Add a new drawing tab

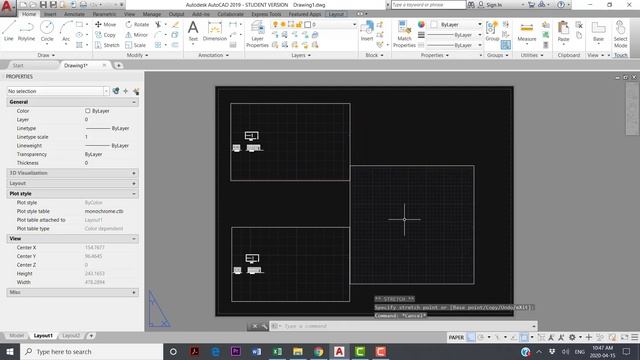118,65
